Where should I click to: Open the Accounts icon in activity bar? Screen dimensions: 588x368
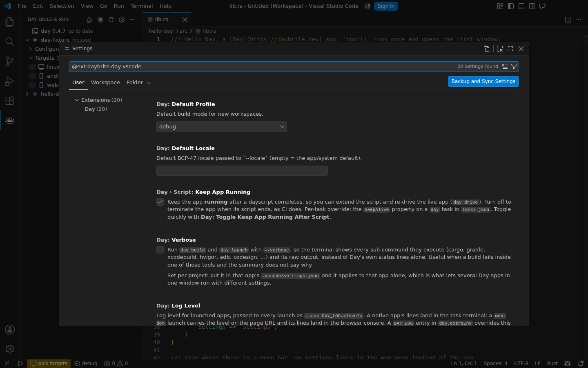(x=9, y=330)
